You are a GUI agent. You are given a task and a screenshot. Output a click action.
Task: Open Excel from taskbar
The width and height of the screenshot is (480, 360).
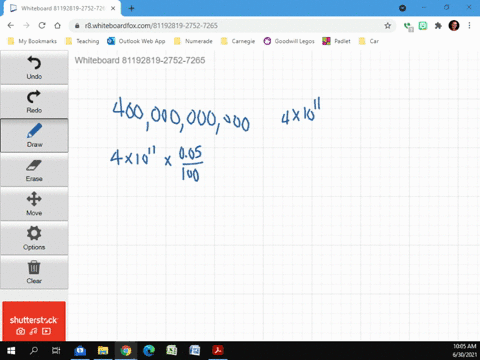[x=172, y=350]
